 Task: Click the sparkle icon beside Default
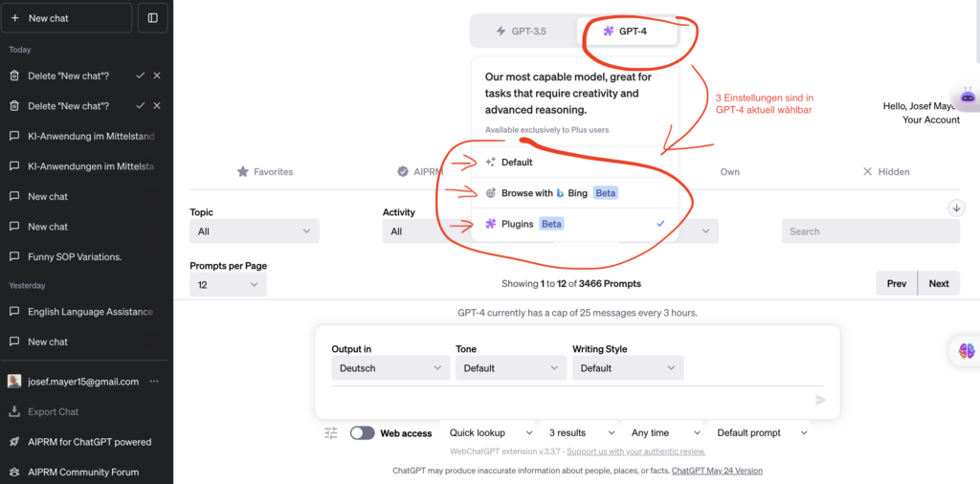point(491,163)
